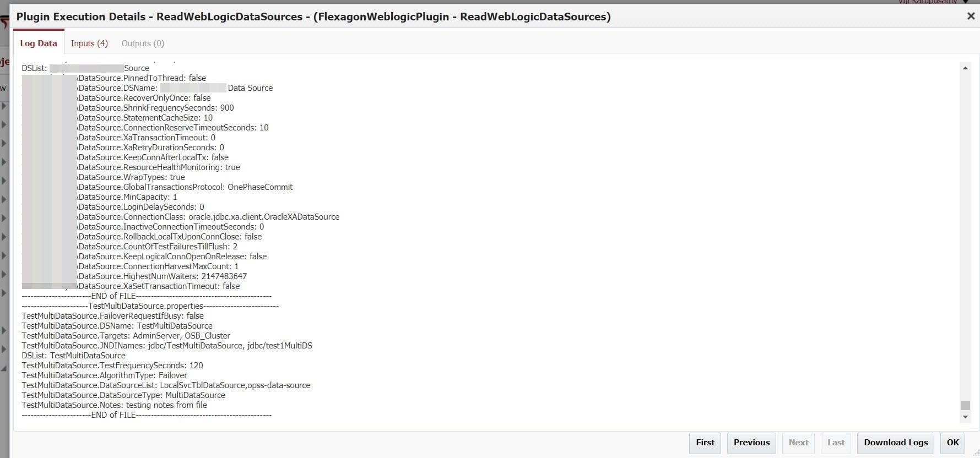Open the Inputs (4) tab
Image resolution: width=980 pixels, height=458 pixels.
pyautogui.click(x=89, y=43)
